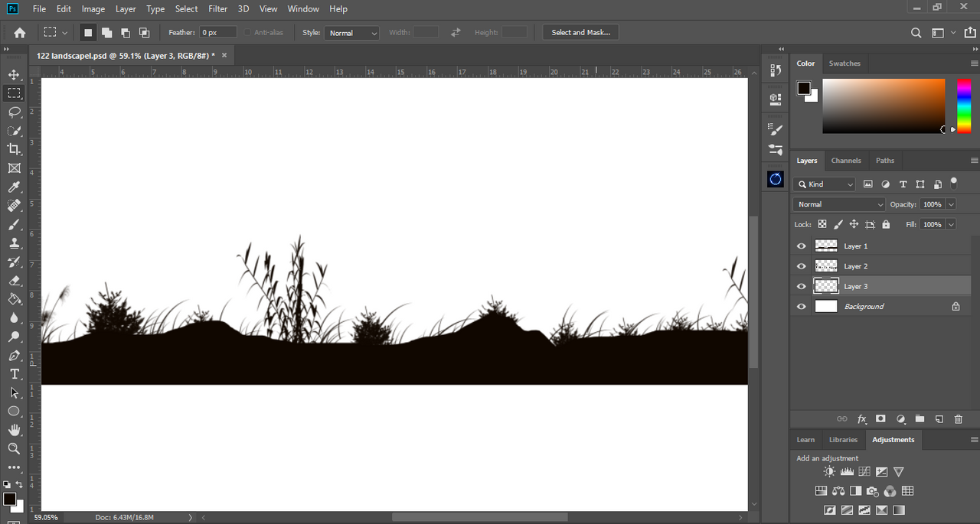This screenshot has width=980, height=524.
Task: Open the Style dropdown set to Normal
Action: [x=352, y=33]
